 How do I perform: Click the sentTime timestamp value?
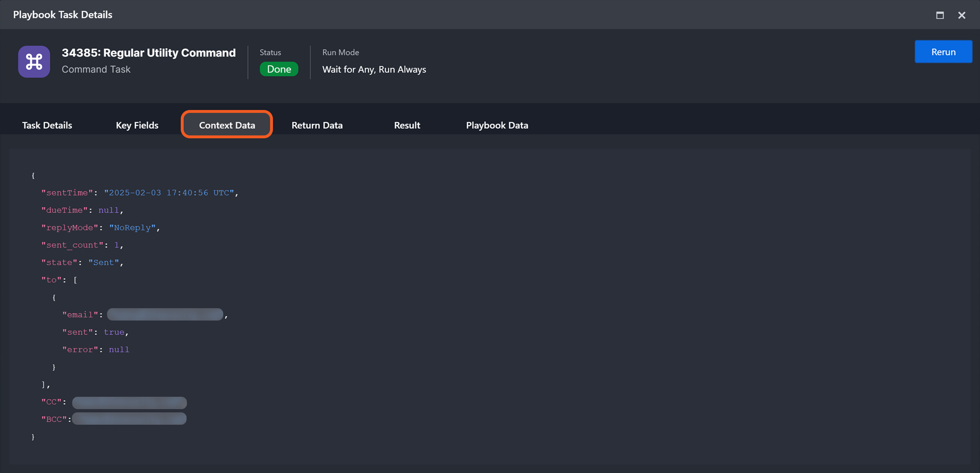169,193
